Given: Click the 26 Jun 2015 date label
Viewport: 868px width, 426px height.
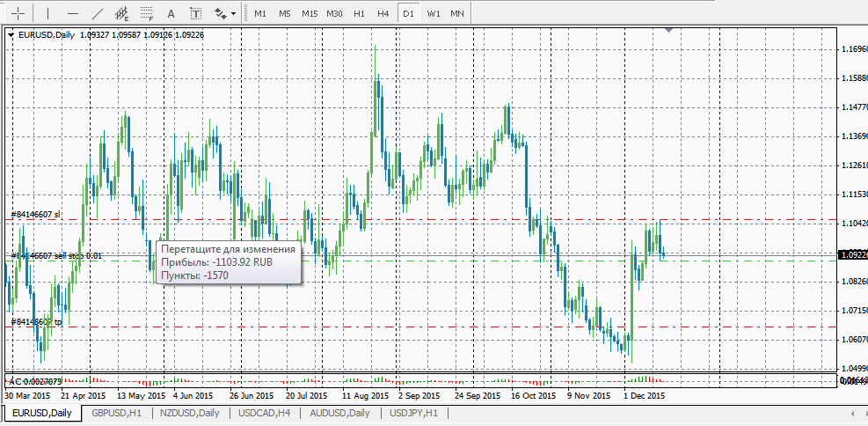Looking at the screenshot, I should tap(251, 396).
